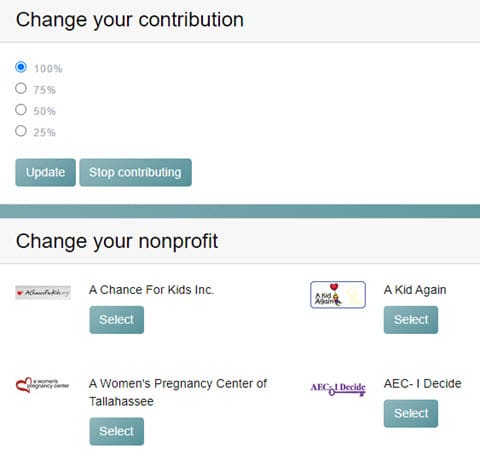Image resolution: width=480 pixels, height=466 pixels.
Task: Click the AEC- I Decide name text
Action: click(x=423, y=384)
